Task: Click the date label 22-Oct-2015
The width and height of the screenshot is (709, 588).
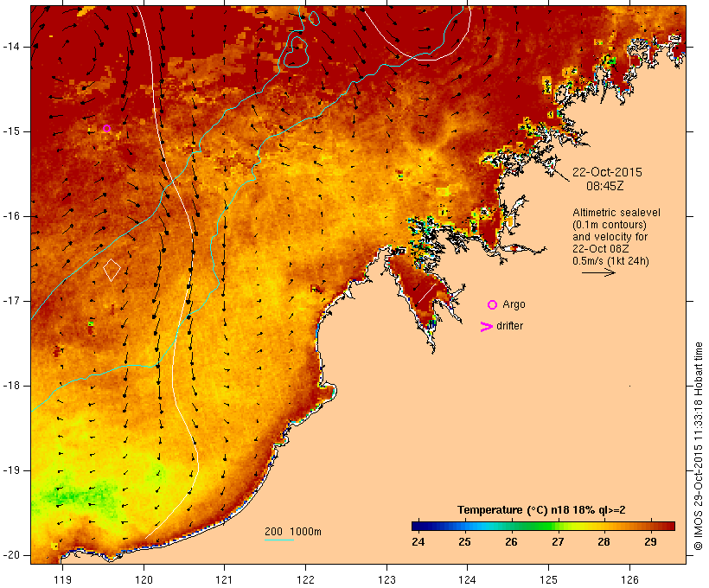Action: 607,172
